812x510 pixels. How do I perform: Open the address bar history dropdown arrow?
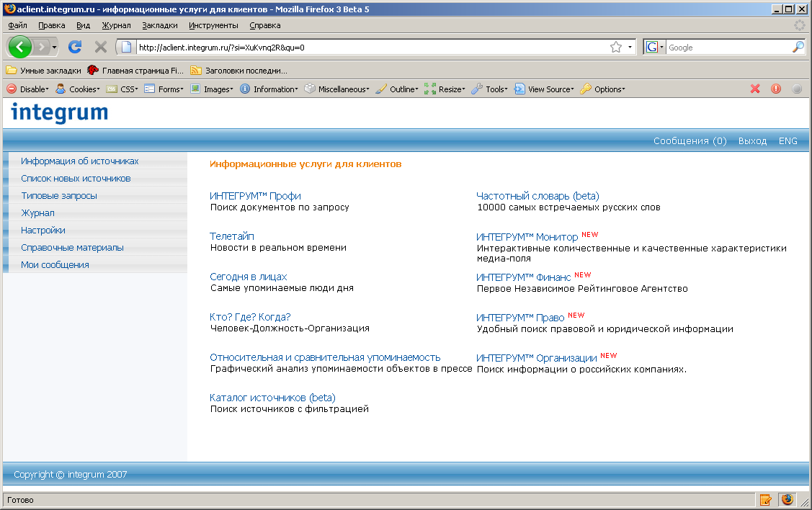[x=630, y=47]
